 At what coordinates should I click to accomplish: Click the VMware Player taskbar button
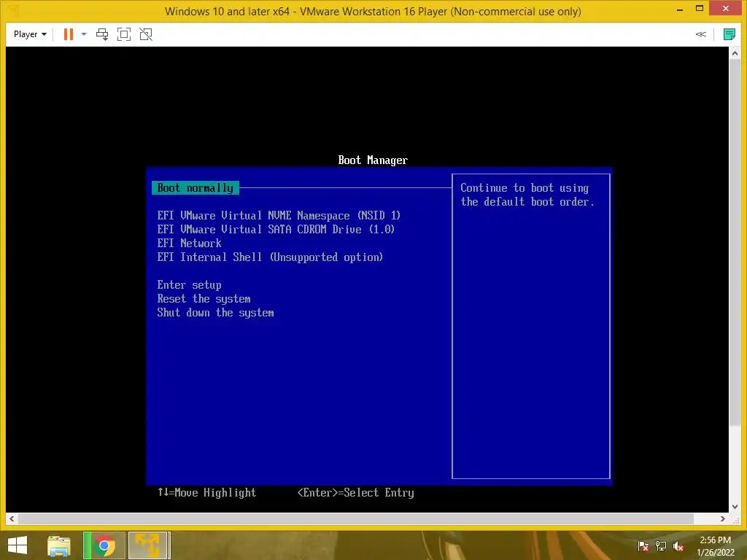[x=148, y=545]
